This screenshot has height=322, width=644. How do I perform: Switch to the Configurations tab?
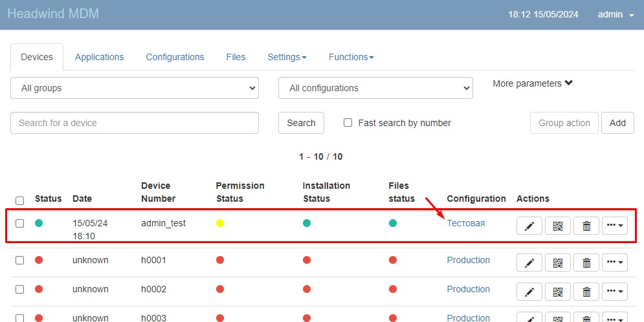click(x=175, y=57)
